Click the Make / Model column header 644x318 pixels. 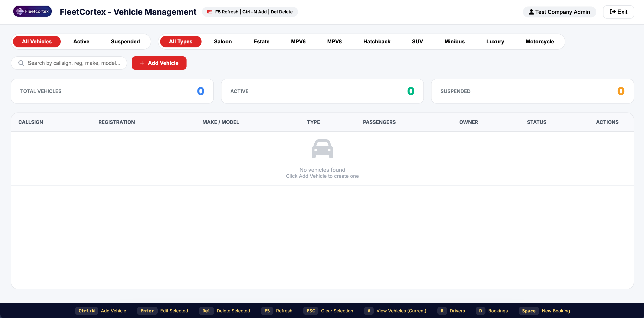pos(221,122)
